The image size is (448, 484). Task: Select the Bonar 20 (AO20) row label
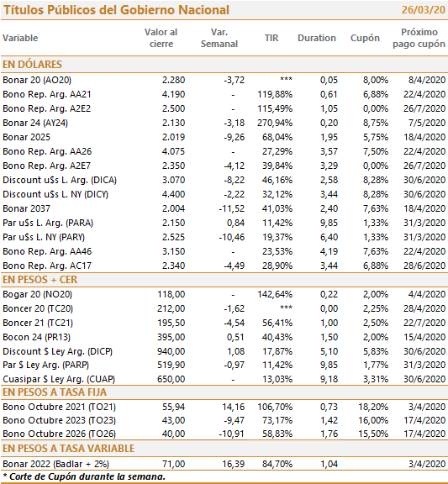point(37,80)
